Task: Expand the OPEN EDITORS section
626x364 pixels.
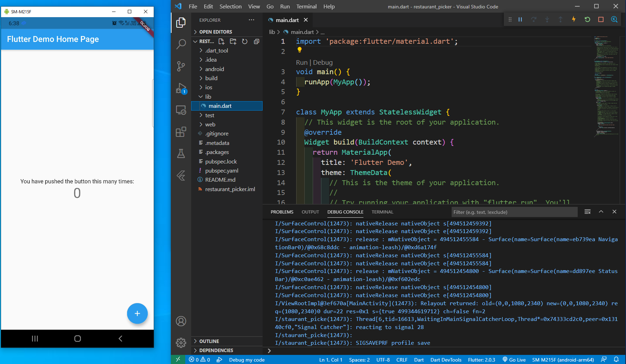Action: [x=227, y=32]
